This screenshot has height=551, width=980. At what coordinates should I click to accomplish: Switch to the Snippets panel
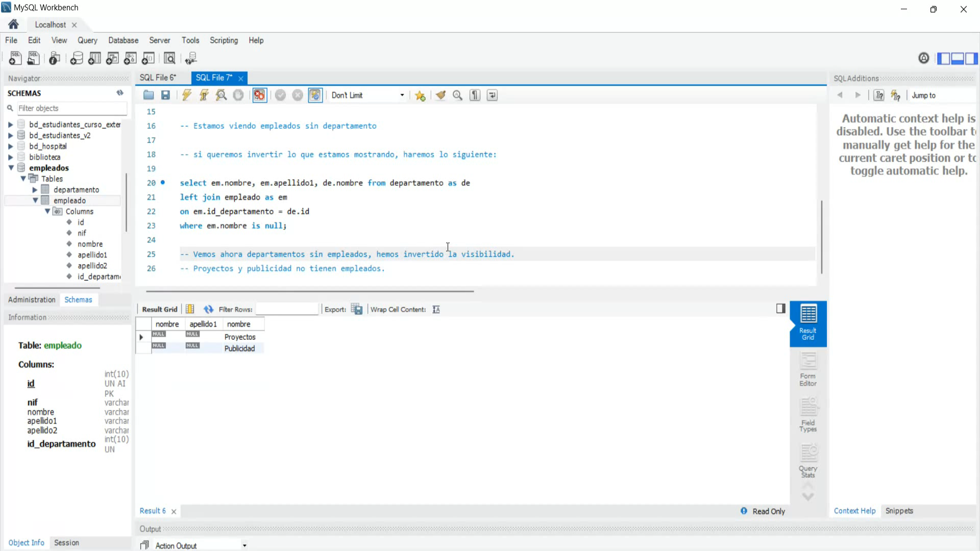(x=899, y=511)
